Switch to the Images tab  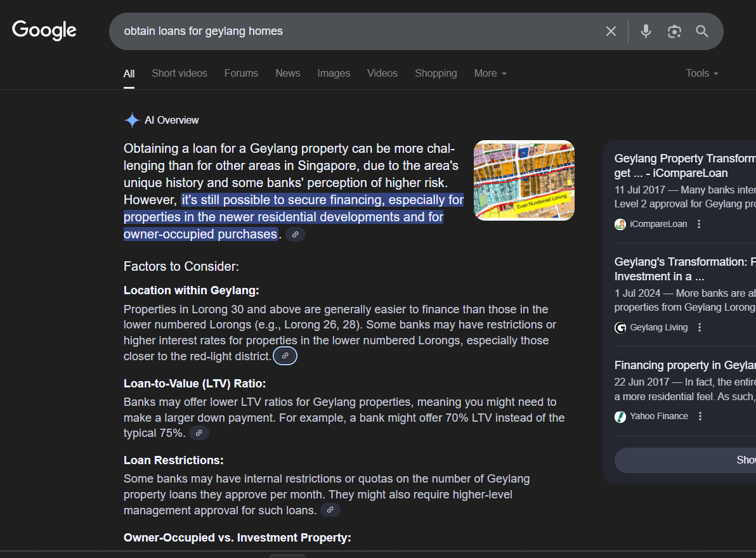[334, 74]
